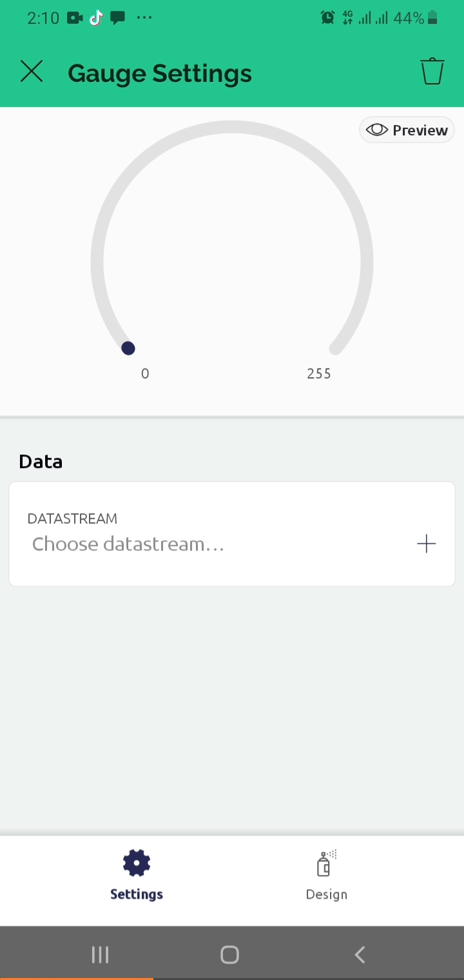Close the Gauge Settings screen
Screen dimensions: 464x980
coord(31,72)
